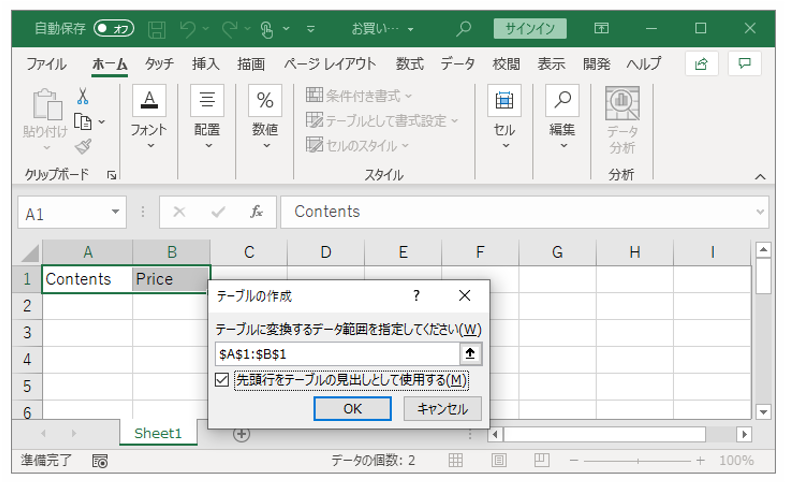Screen dimensions: 790x488
Task: Switch to the タッチ tab
Action: click(x=159, y=64)
